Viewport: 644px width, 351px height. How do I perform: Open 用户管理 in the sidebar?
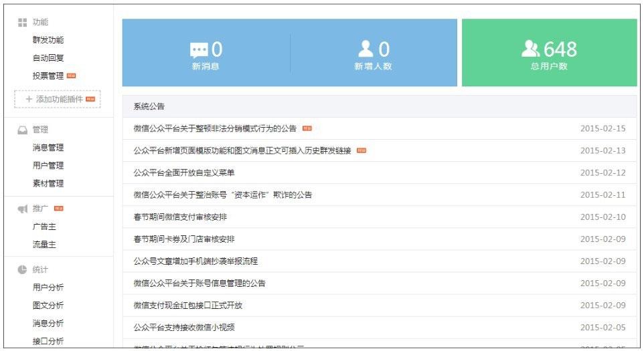pos(48,166)
